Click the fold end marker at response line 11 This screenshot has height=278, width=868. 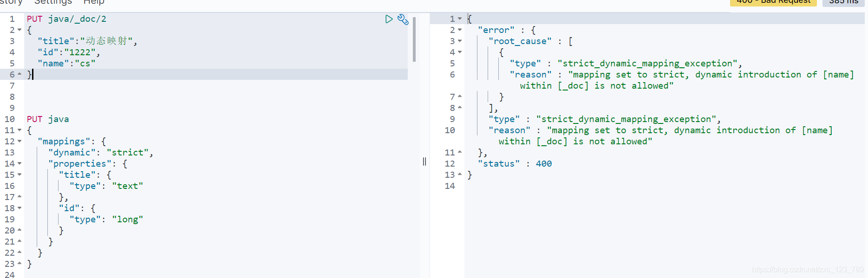460,152
